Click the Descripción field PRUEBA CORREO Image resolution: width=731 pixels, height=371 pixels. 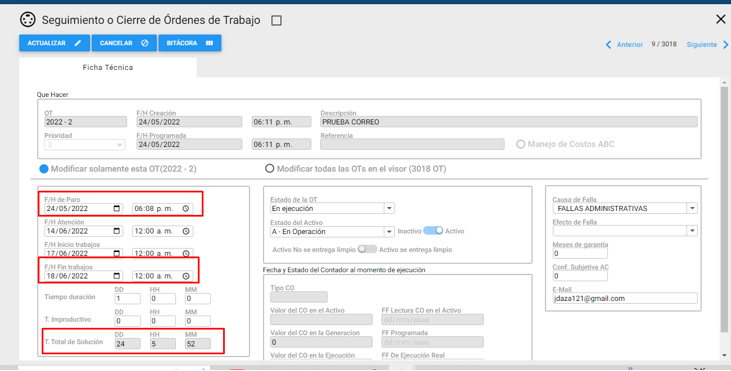pyautogui.click(x=509, y=122)
